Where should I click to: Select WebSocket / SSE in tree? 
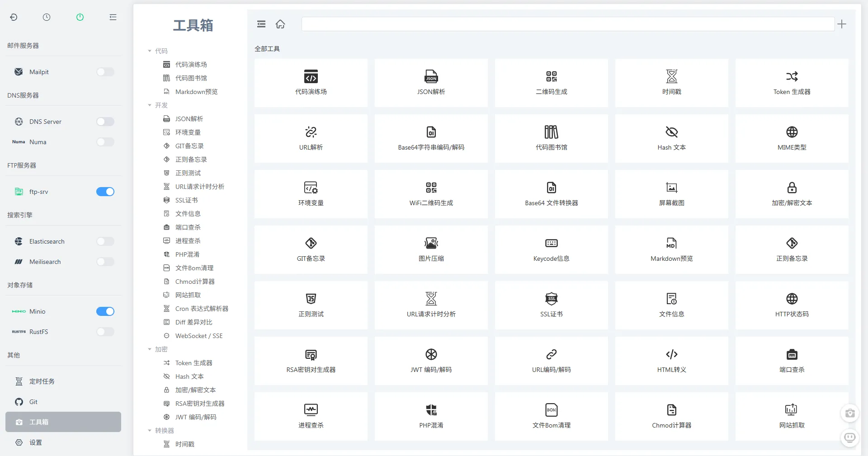point(199,336)
